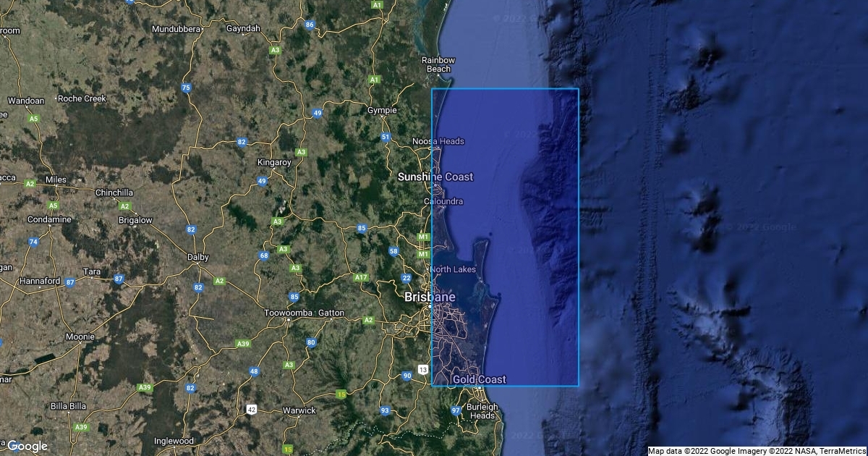Click the route 93 highway shield
The width and height of the screenshot is (868, 456).
point(385,410)
